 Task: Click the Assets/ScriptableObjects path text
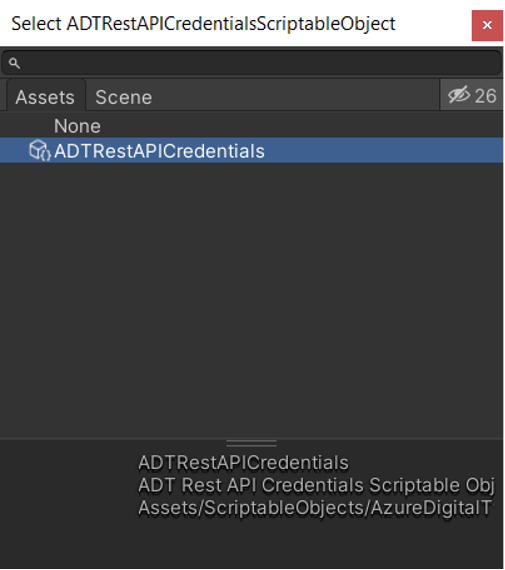coord(315,508)
